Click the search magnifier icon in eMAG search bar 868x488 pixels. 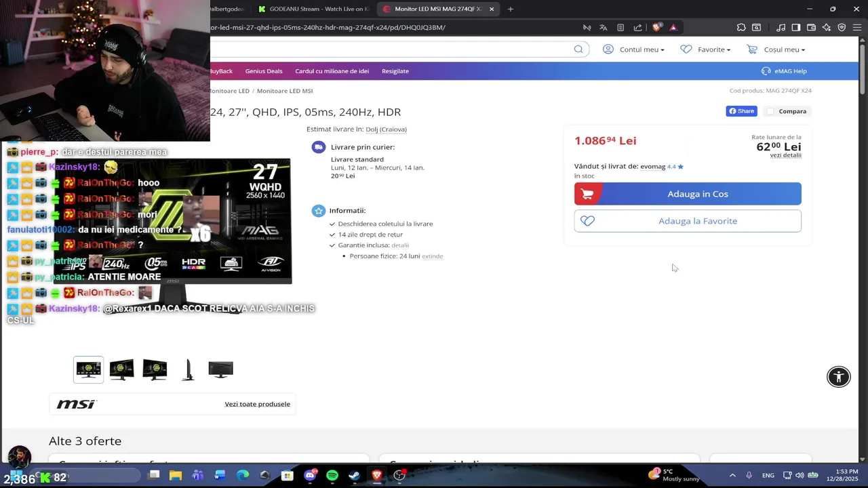[x=578, y=49]
